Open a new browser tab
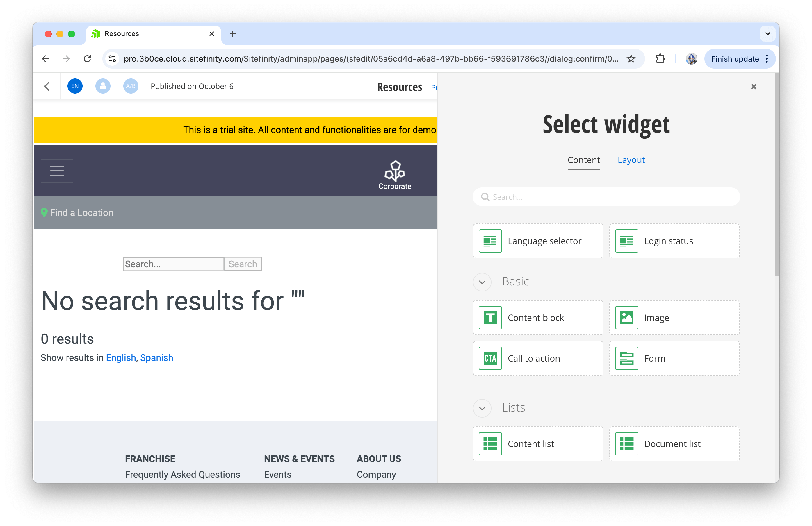This screenshot has height=526, width=812. point(233,34)
